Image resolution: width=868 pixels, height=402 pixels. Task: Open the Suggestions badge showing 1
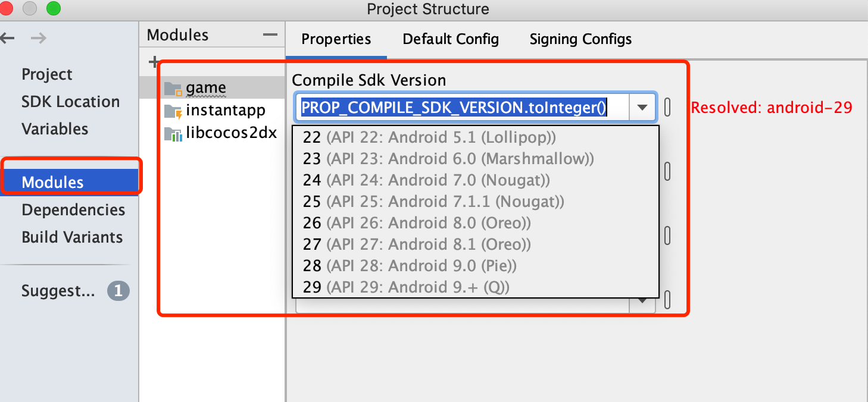[x=118, y=291]
